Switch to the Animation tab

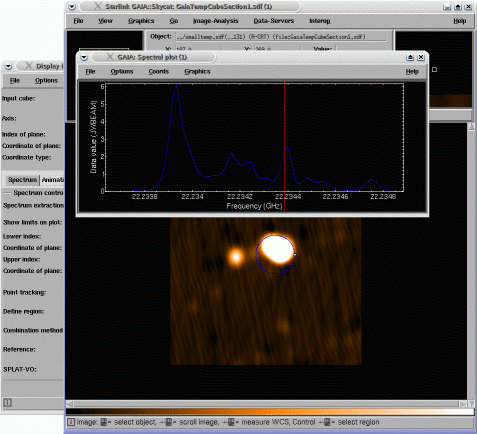point(52,180)
